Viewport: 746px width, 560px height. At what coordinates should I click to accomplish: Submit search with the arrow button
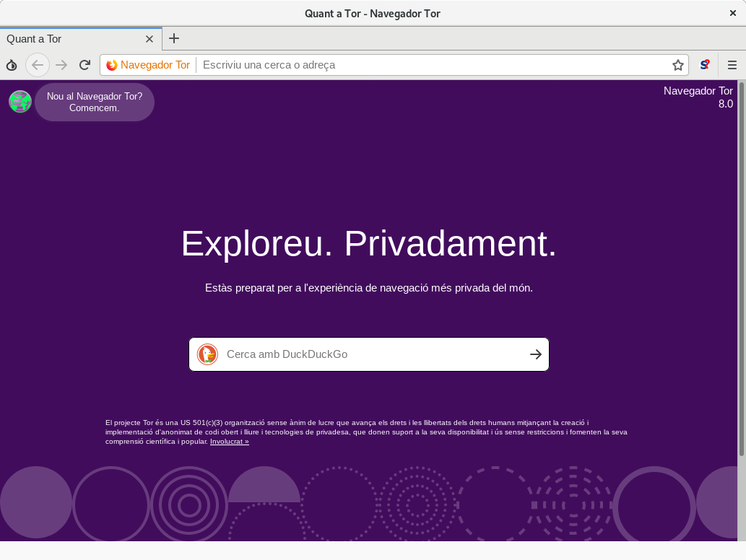pyautogui.click(x=536, y=354)
